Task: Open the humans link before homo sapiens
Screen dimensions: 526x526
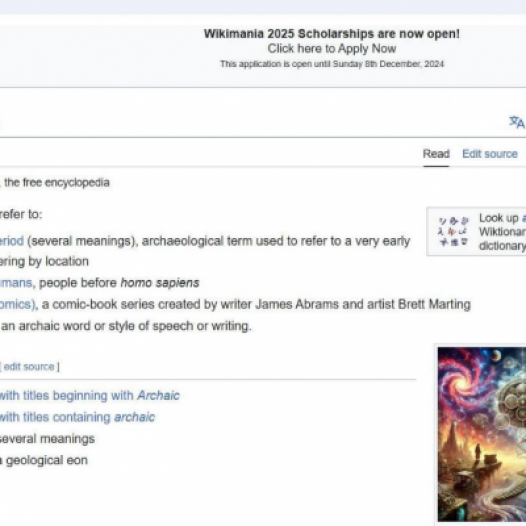Action: click(16, 283)
